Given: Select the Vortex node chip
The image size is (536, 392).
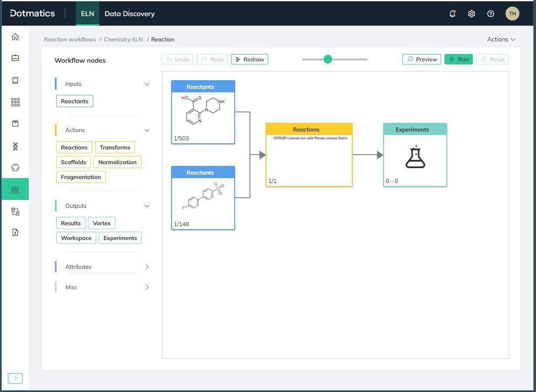Looking at the screenshot, I should (102, 223).
